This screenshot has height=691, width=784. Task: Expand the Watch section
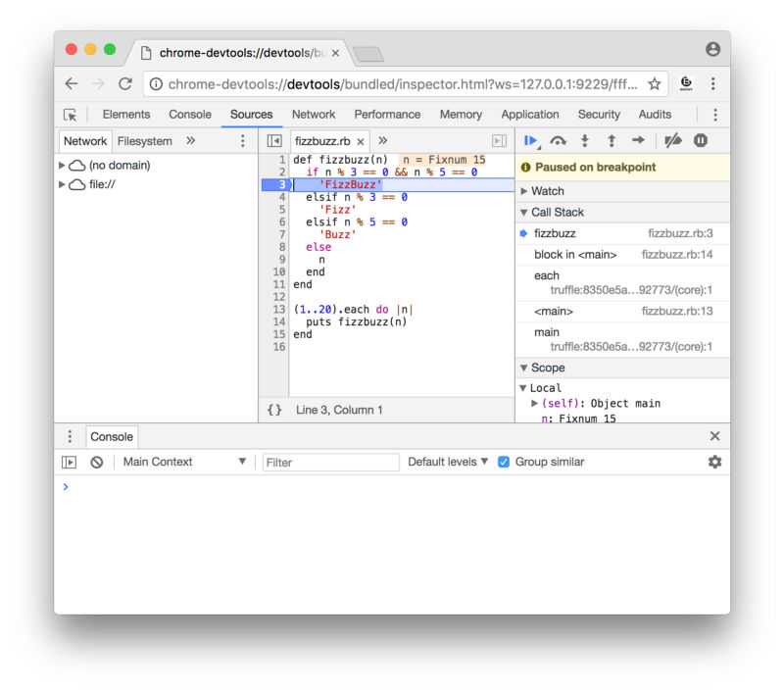524,191
